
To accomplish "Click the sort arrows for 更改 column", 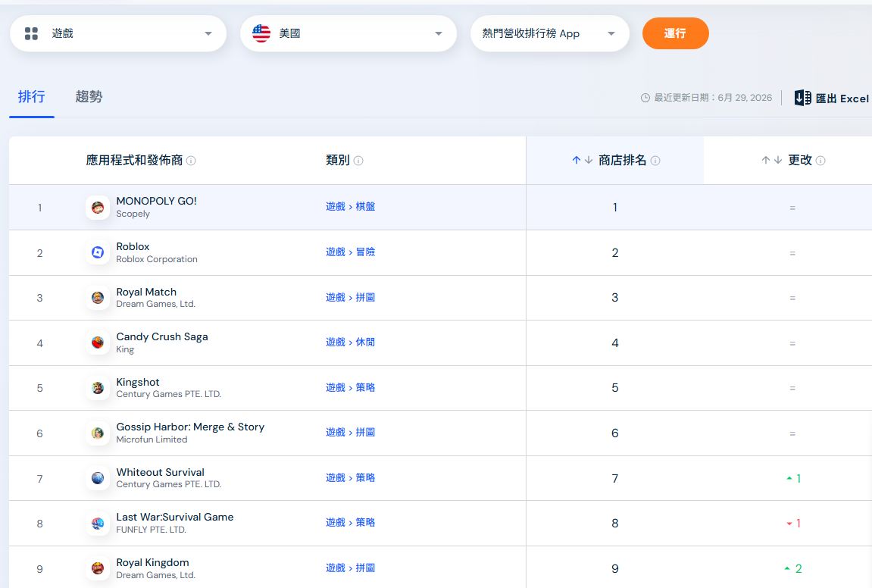I will (x=772, y=160).
